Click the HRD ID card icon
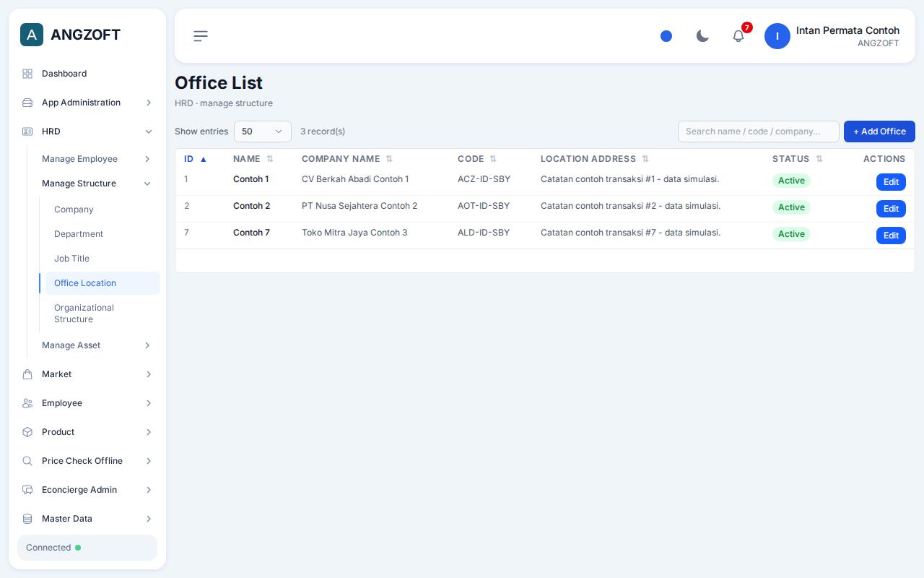Image resolution: width=924 pixels, height=578 pixels. coord(27,131)
